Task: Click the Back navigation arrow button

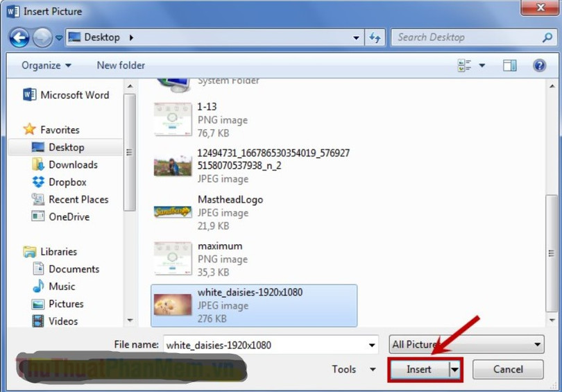Action: coord(19,37)
